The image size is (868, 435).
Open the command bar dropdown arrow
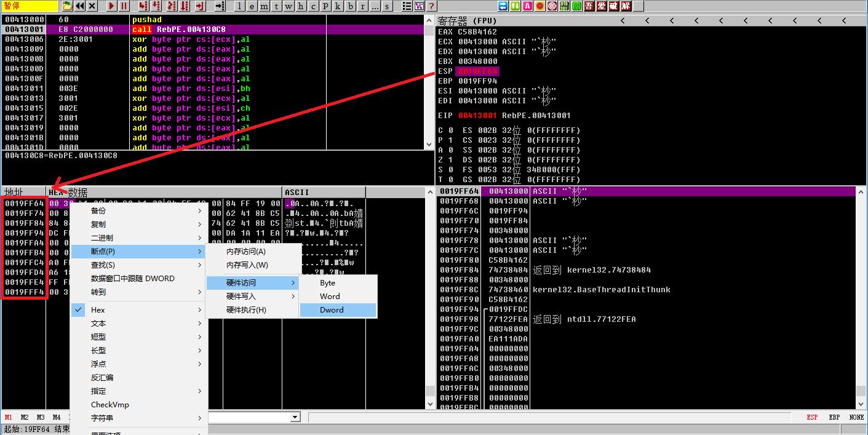coord(295,417)
